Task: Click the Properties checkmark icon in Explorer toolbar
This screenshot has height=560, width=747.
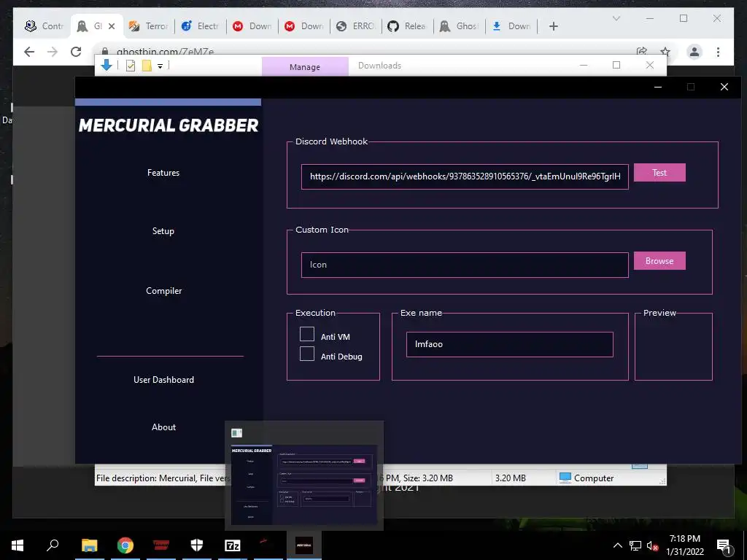Action: [x=131, y=66]
